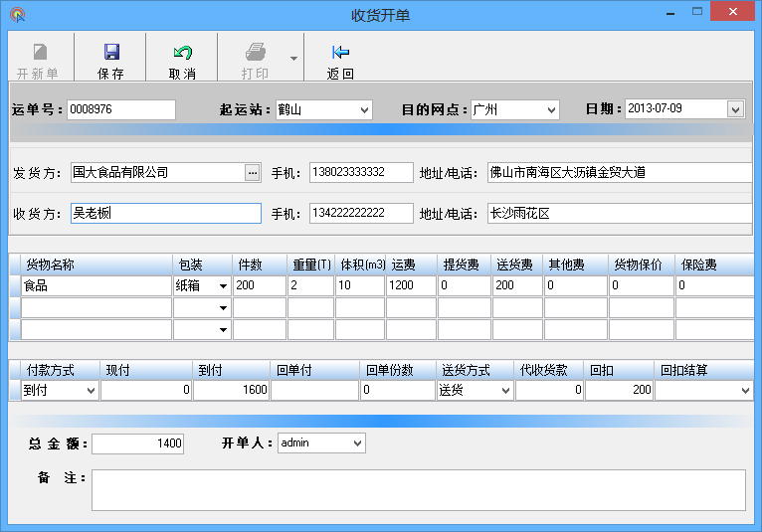Click the Print (打印) printer icon
The width and height of the screenshot is (762, 532).
pyautogui.click(x=255, y=53)
